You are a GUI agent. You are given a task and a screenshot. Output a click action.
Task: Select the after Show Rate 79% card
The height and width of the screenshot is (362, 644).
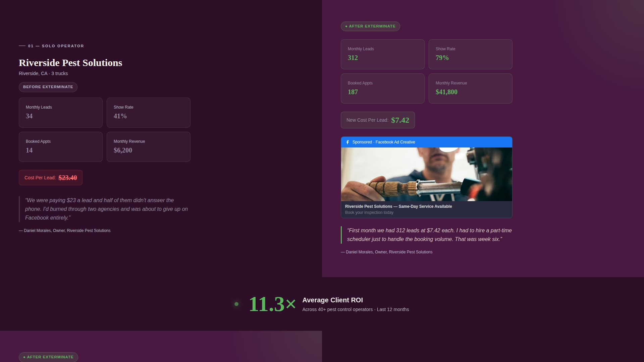[x=471, y=54]
